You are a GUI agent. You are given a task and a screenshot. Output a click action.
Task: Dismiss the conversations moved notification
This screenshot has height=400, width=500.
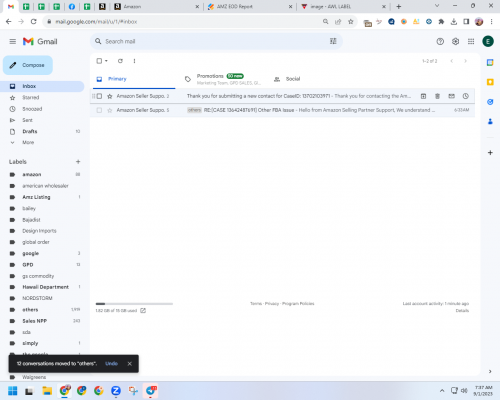tap(130, 364)
